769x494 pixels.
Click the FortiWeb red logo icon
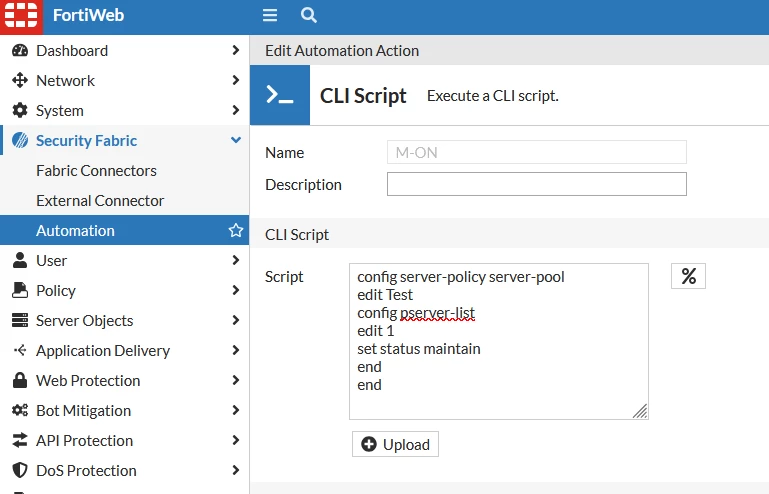click(21, 16)
